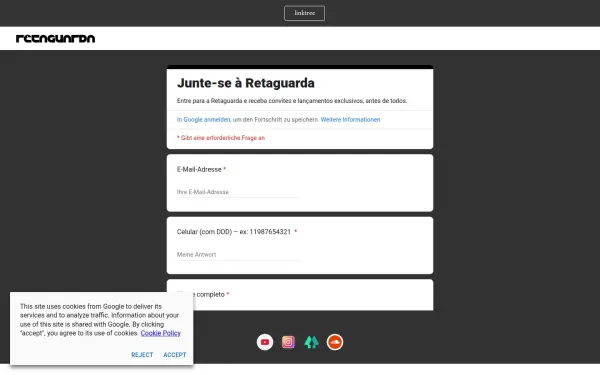Click the partly hidden 'completo' question label
Image resolution: width=600 pixels, height=375 pixels.
(x=210, y=295)
